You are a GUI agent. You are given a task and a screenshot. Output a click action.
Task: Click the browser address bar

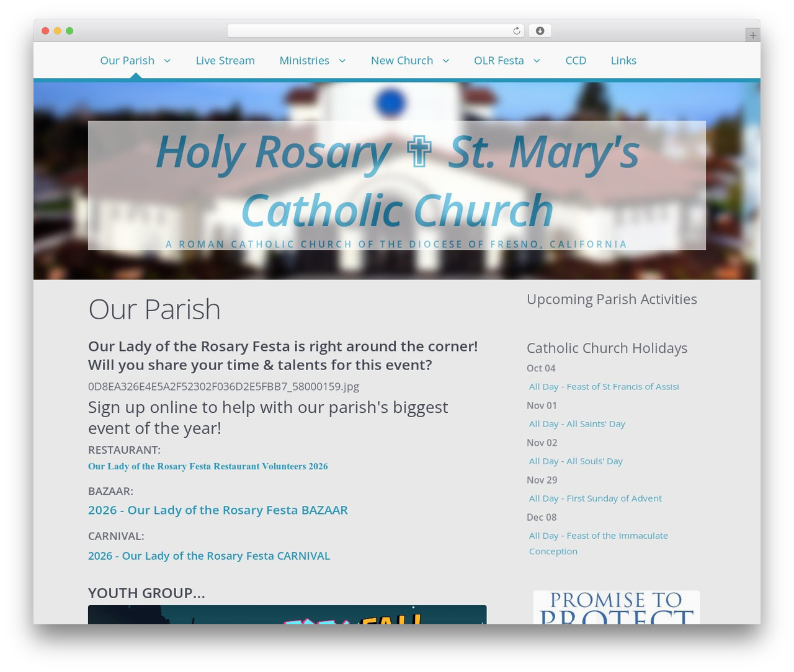coord(376,31)
